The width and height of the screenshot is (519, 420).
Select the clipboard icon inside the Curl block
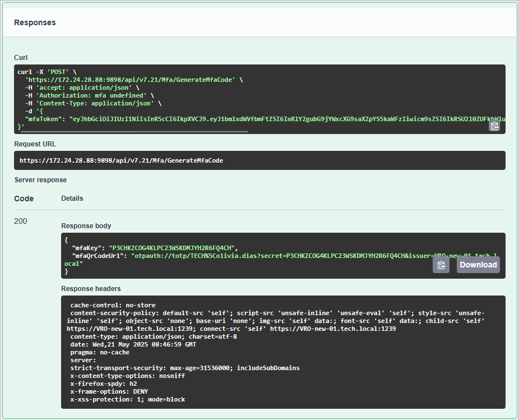494,126
